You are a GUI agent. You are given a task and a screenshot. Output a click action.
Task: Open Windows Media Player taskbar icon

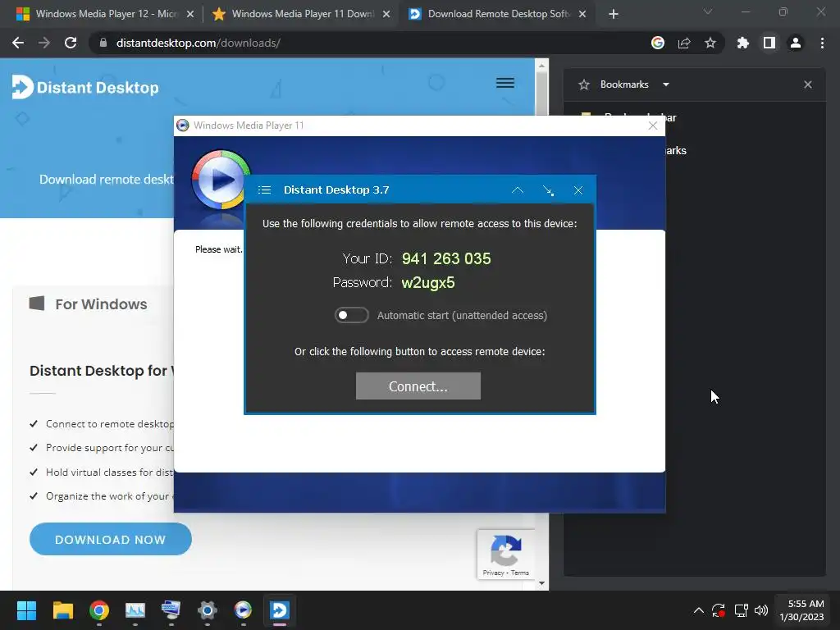pyautogui.click(x=243, y=610)
